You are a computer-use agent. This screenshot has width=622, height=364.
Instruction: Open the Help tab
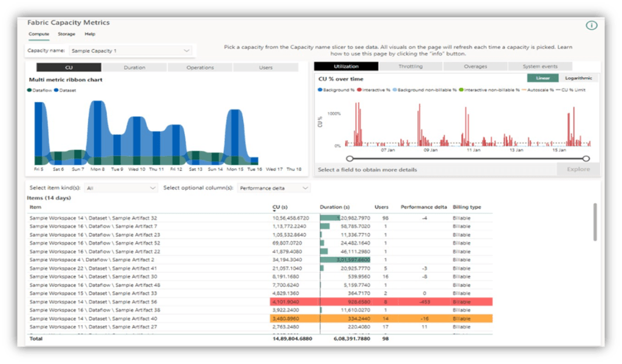tap(90, 34)
